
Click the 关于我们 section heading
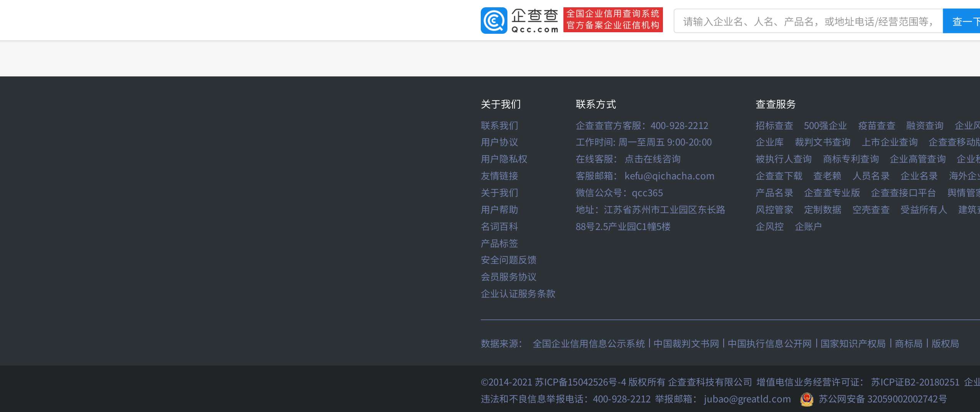501,104
